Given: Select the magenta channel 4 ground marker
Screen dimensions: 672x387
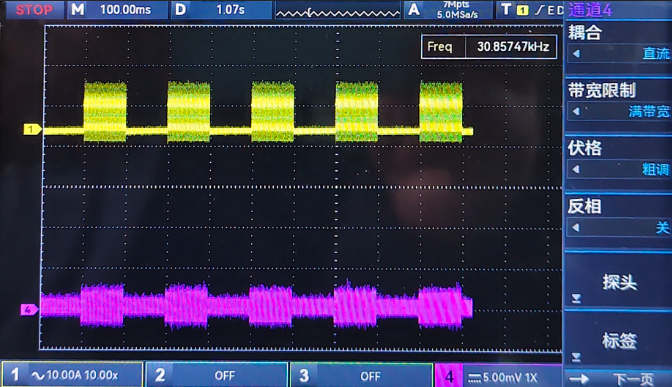Looking at the screenshot, I should click(x=29, y=309).
